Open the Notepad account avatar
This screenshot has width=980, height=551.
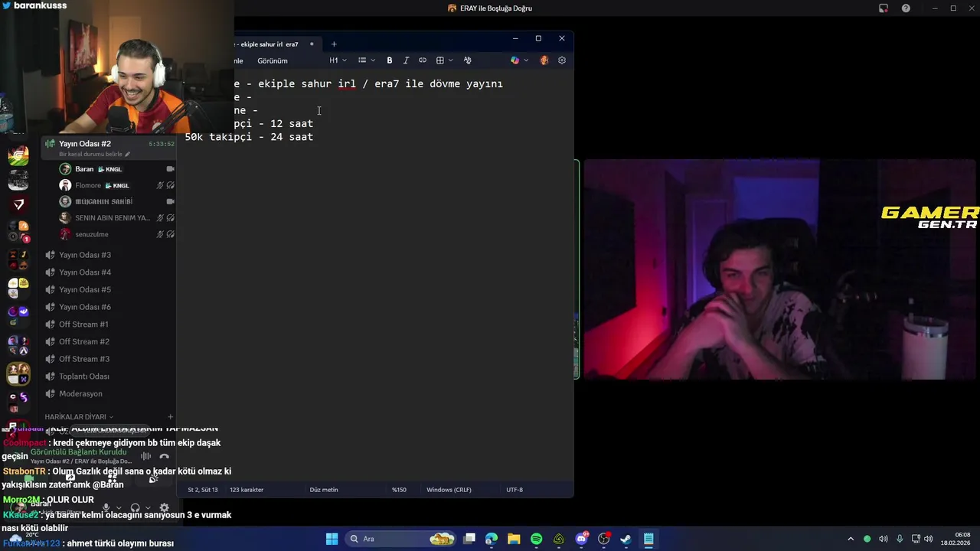coord(544,60)
